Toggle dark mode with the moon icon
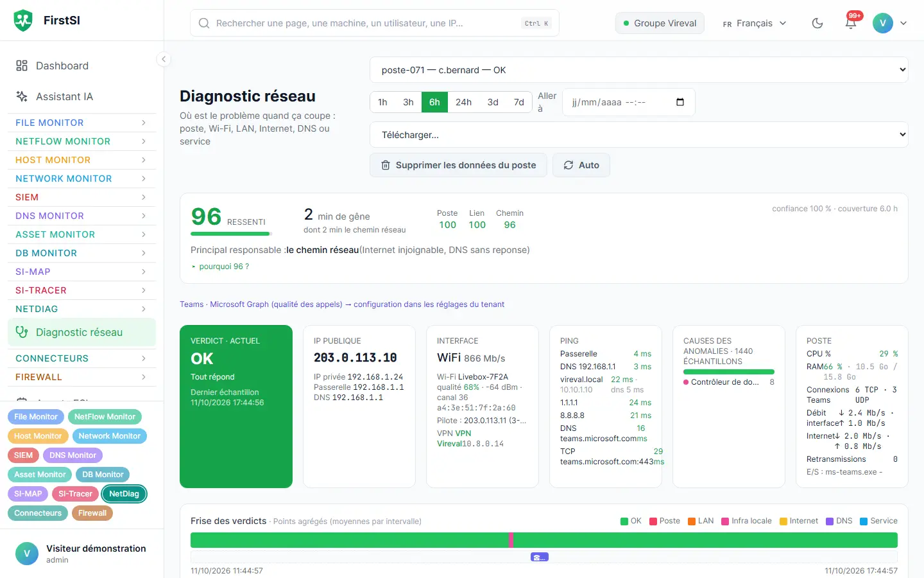Image resolution: width=924 pixels, height=578 pixels. [817, 23]
